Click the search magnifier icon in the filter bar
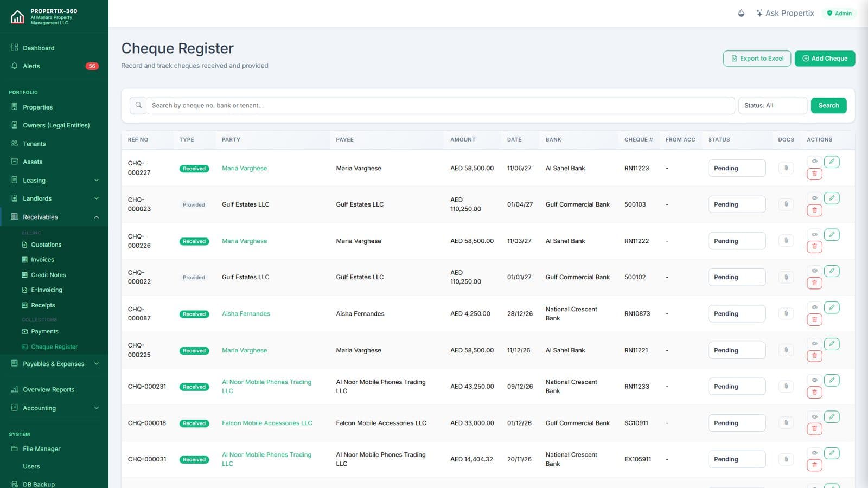 coord(138,105)
